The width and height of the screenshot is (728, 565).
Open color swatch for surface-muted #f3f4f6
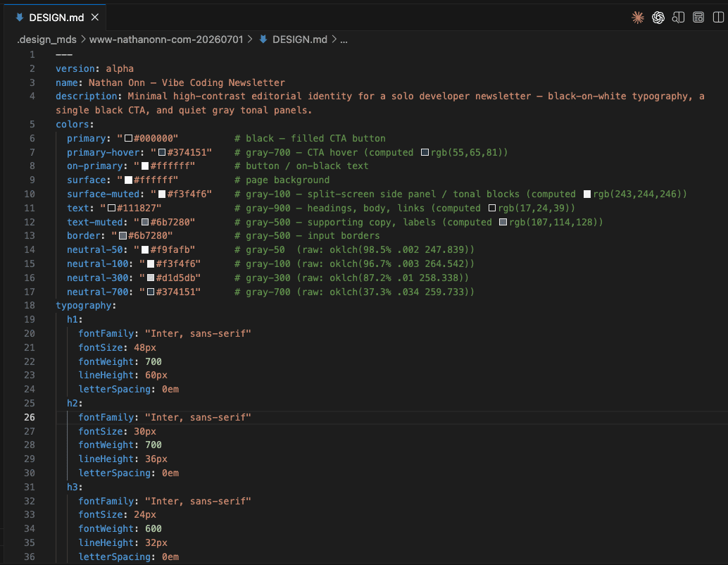click(x=162, y=194)
